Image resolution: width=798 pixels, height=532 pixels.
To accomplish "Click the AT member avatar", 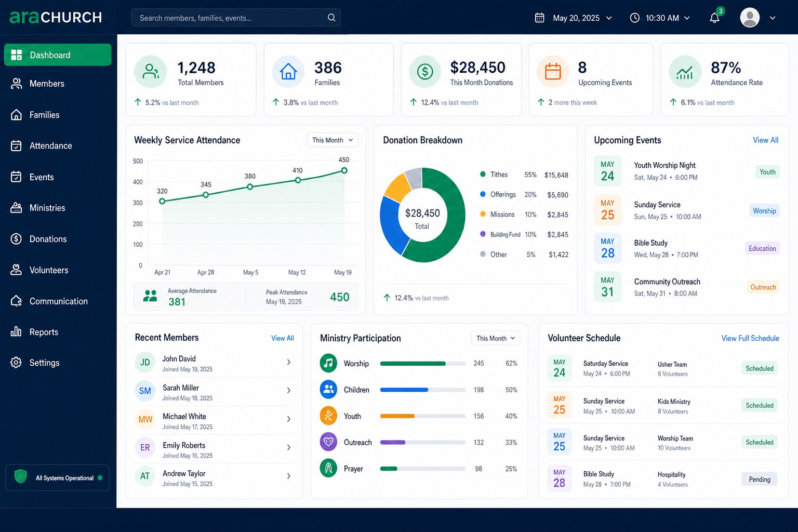I will 145,476.
